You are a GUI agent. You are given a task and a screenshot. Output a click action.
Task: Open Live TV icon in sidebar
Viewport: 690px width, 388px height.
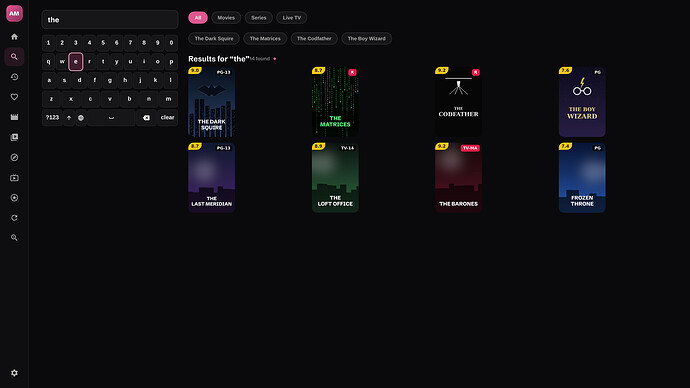click(14, 178)
